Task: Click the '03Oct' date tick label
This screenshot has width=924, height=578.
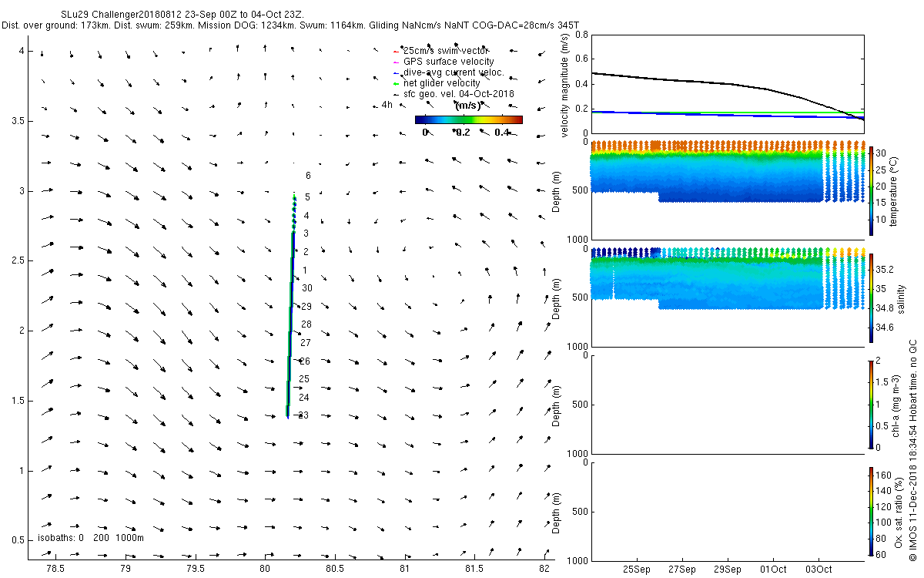Action: 818,570
